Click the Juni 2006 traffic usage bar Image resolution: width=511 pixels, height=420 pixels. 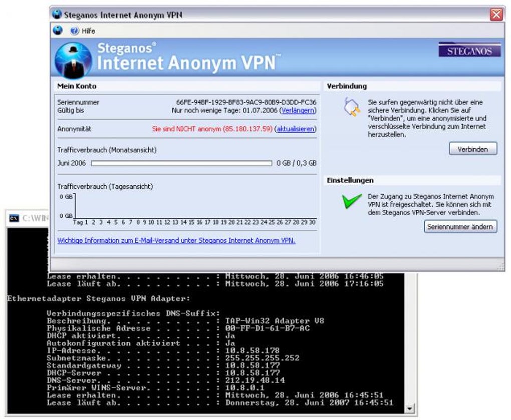point(181,163)
